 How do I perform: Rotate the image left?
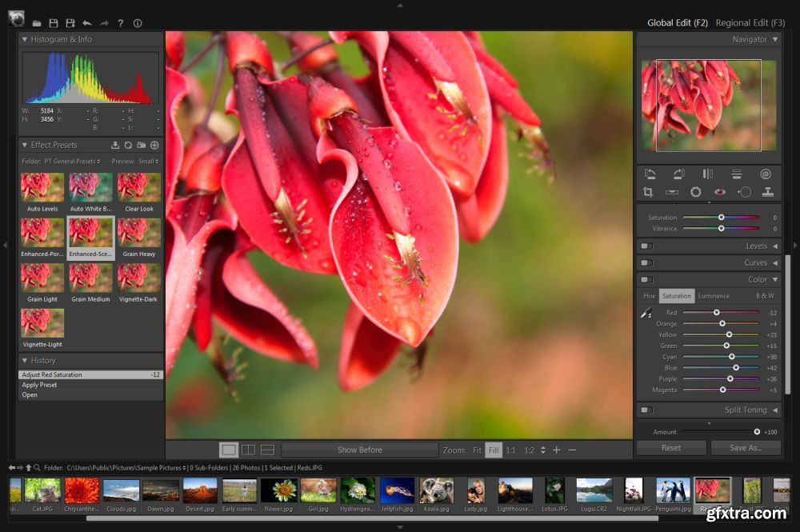pos(650,174)
